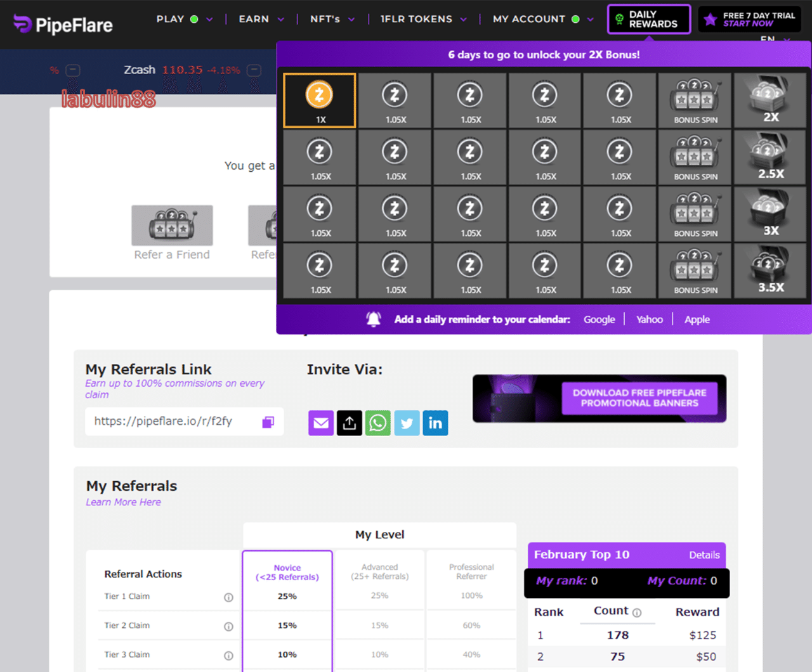Click the referral link URL field
812x672 pixels.
coord(184,422)
